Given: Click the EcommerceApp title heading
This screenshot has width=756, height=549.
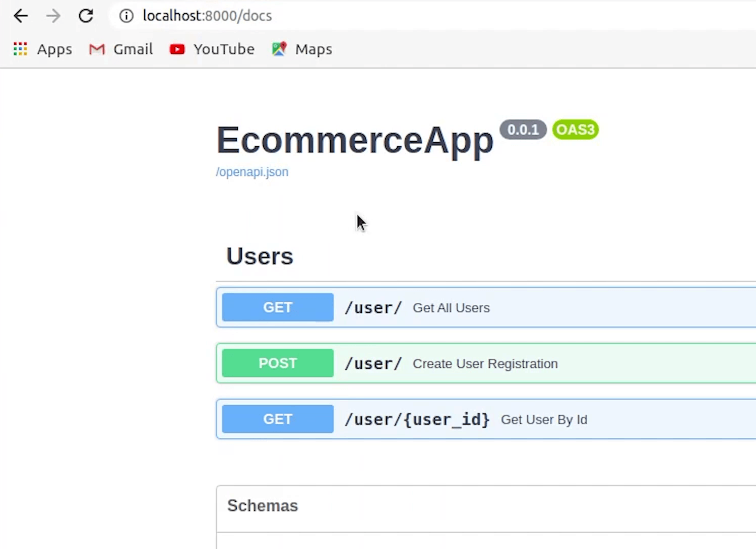Looking at the screenshot, I should (x=355, y=140).
